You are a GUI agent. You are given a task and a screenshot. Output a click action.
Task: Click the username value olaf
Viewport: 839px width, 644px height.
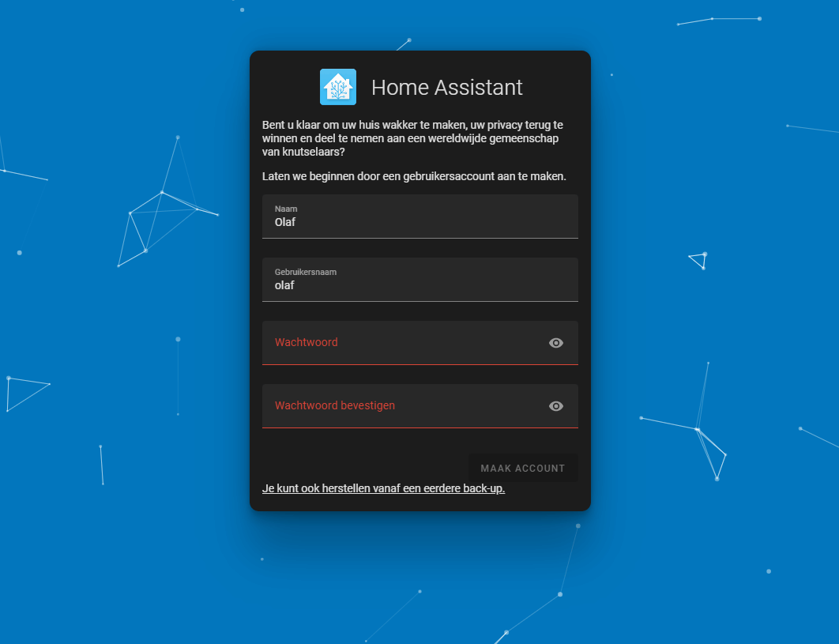(x=284, y=285)
